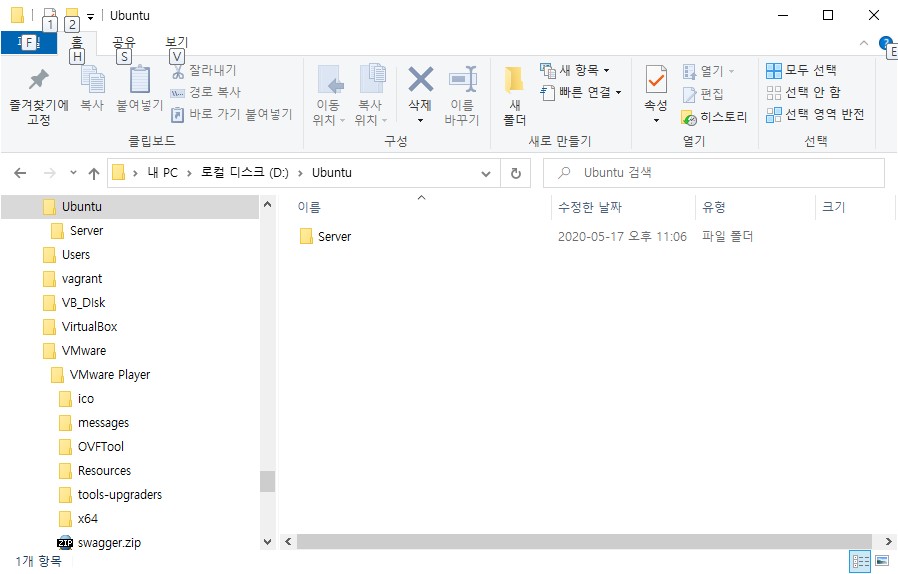The height and width of the screenshot is (574, 898).
Task: Click the Help question mark icon
Action: point(885,43)
